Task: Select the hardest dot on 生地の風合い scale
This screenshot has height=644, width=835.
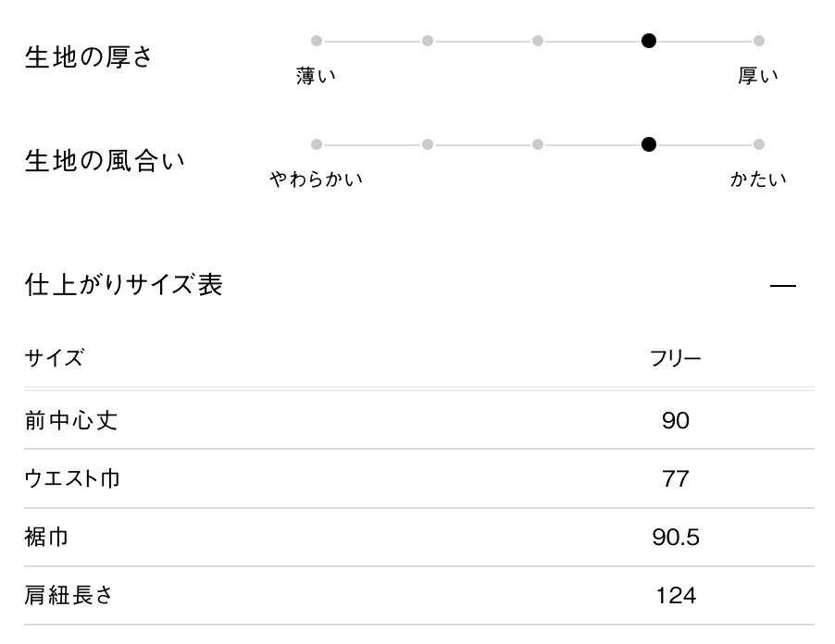Action: 759,144
